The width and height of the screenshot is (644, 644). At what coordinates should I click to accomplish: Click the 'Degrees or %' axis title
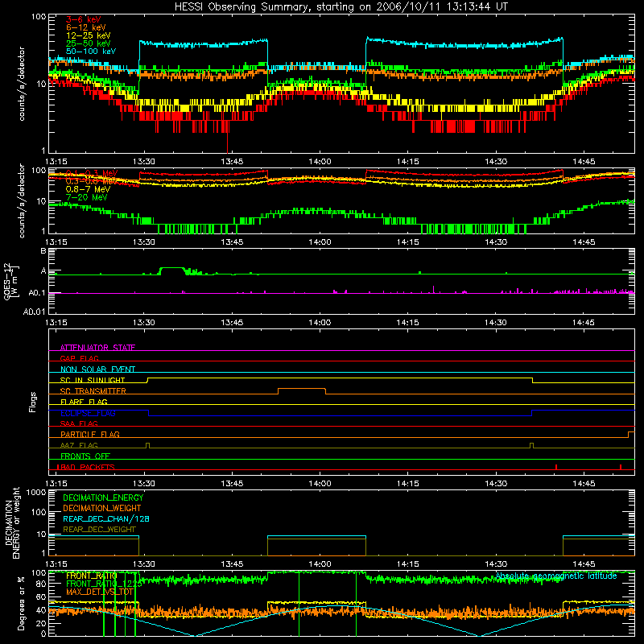tap(21, 603)
